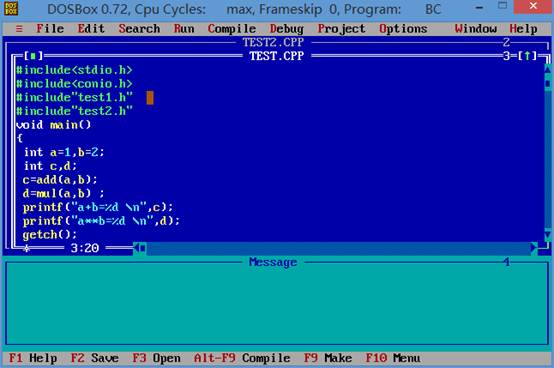This screenshot has width=554, height=368.
Task: Open the Options menu
Action: pos(403,29)
